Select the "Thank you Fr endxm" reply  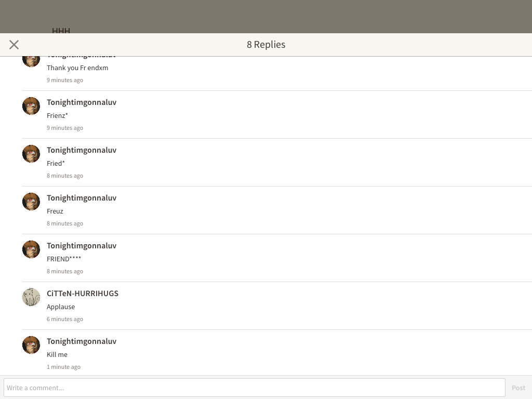point(77,68)
